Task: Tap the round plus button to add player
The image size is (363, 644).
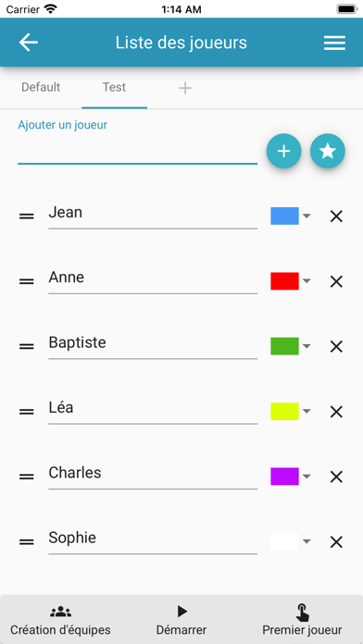Action: (x=283, y=151)
